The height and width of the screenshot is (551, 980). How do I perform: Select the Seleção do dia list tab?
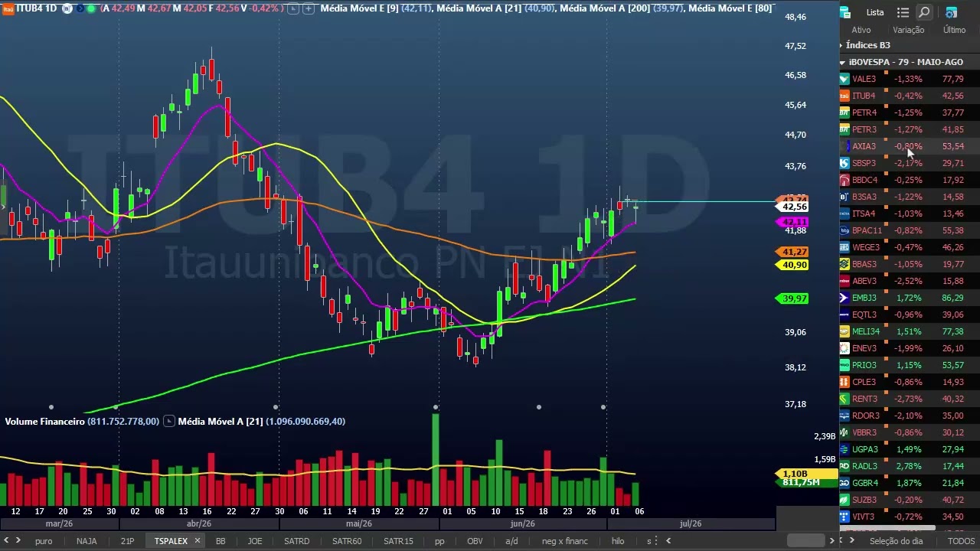click(897, 541)
